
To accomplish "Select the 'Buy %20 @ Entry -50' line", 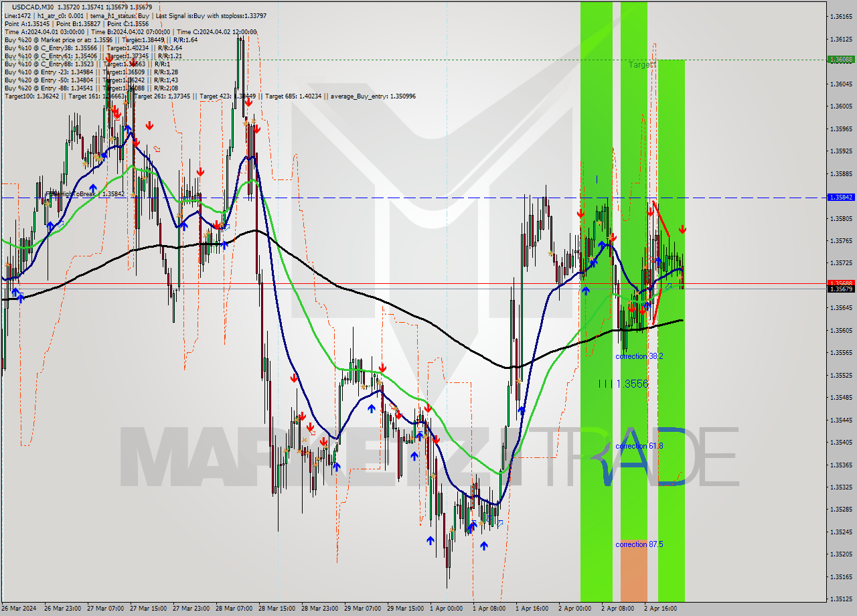I will [91, 80].
